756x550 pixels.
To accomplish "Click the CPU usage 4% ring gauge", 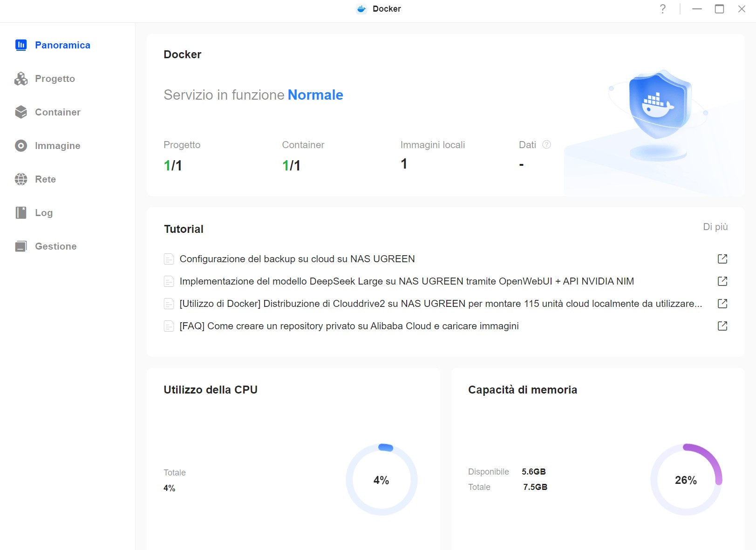I will (381, 480).
